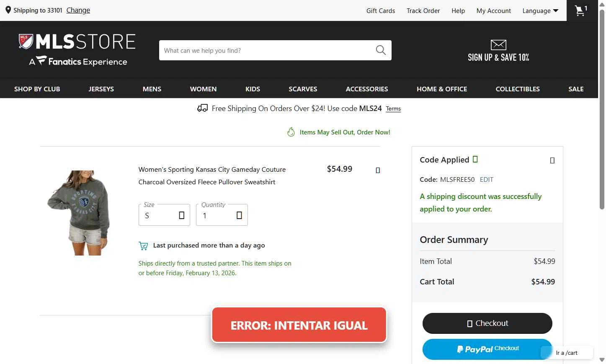Click the black Checkout button

[487, 323]
